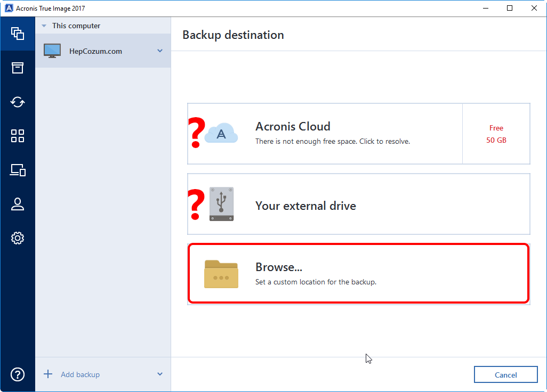Open the Sync section icon
547x392 pixels.
18,102
